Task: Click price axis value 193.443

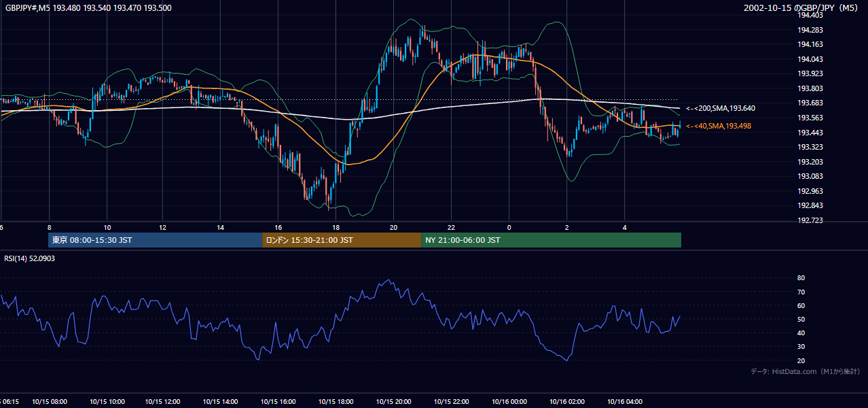Action: click(x=811, y=133)
